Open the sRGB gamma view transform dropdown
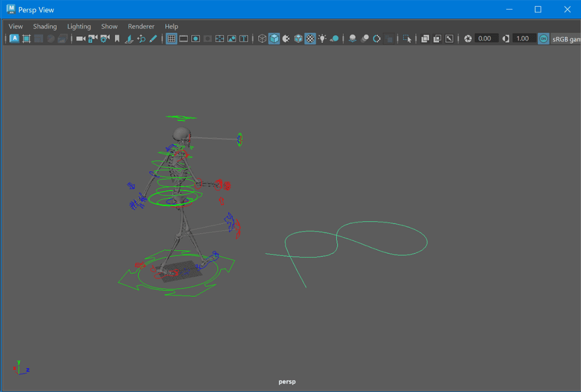The image size is (581, 392). (566, 39)
